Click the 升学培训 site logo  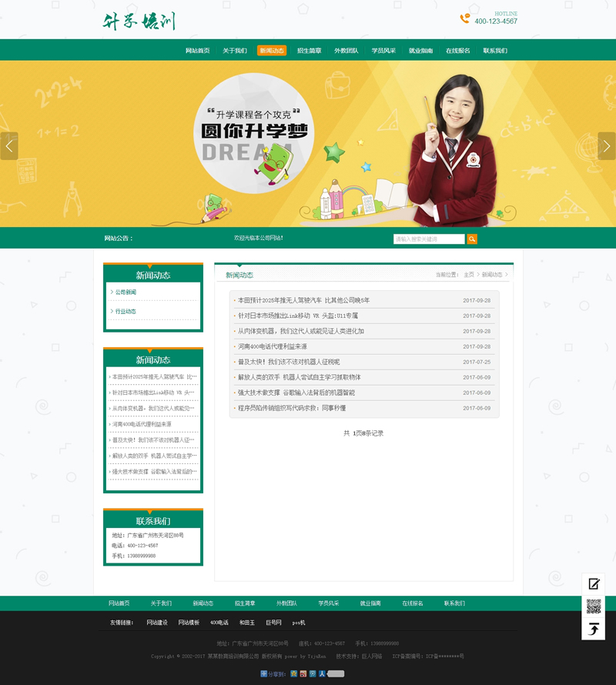click(x=139, y=21)
